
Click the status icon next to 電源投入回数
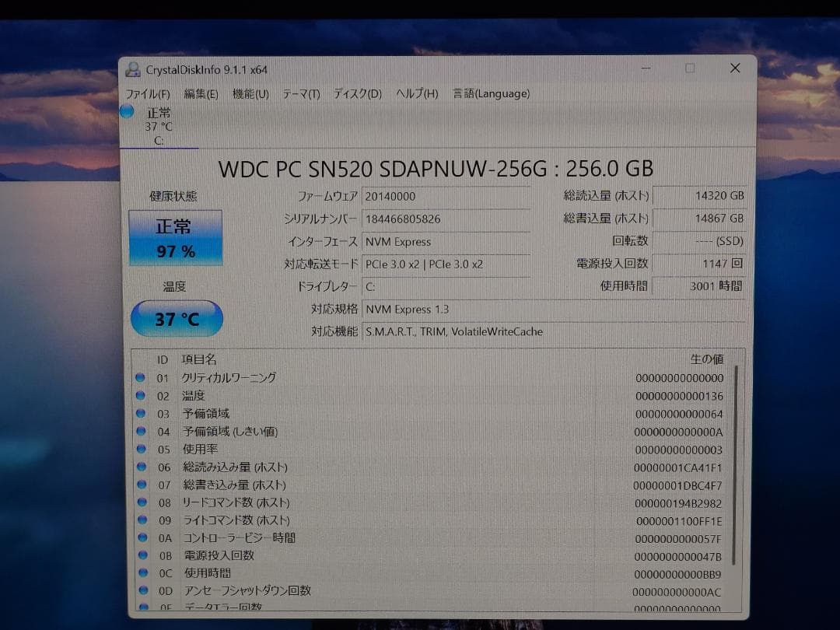pyautogui.click(x=142, y=555)
